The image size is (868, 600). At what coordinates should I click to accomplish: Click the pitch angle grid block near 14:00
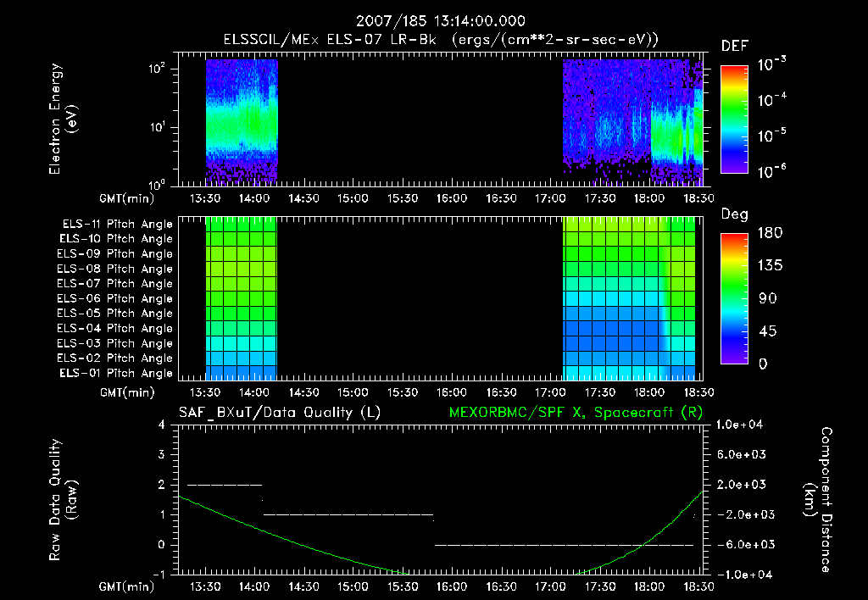[242, 299]
